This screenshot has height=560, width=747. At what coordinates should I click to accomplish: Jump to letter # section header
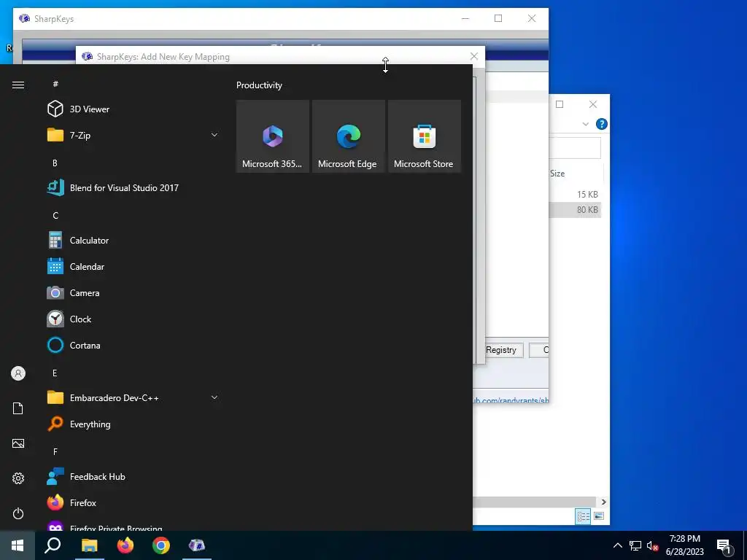click(x=55, y=84)
